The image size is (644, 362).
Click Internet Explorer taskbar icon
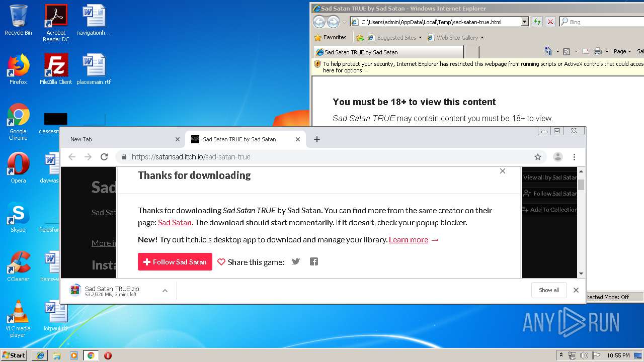coord(40,355)
